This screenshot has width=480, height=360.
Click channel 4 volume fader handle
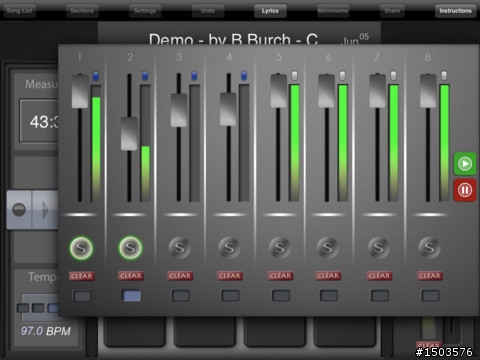pos(228,109)
